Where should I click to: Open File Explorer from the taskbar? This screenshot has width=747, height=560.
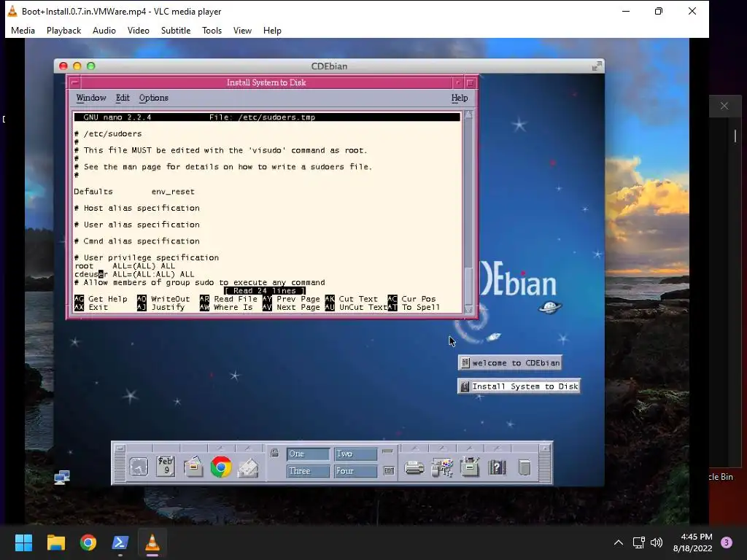pos(55,542)
